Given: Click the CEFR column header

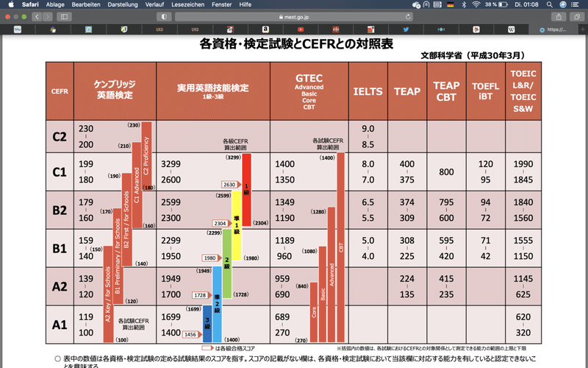Looking at the screenshot, I should [x=60, y=91].
